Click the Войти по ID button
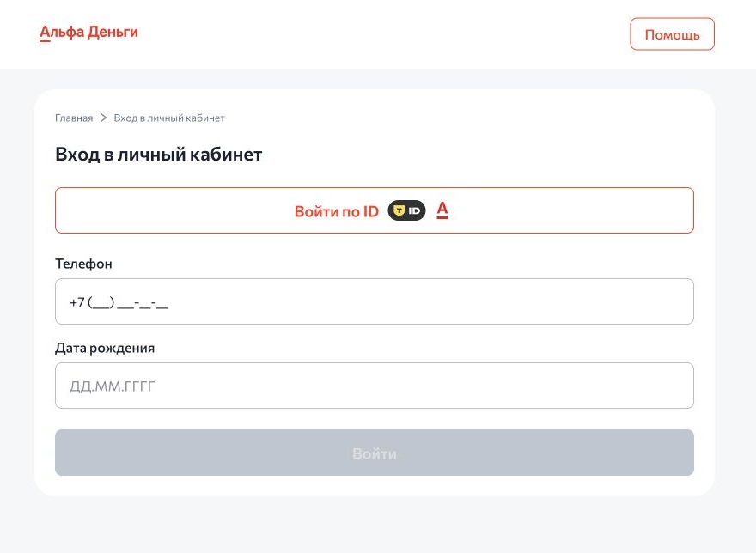756x553 pixels. (375, 210)
